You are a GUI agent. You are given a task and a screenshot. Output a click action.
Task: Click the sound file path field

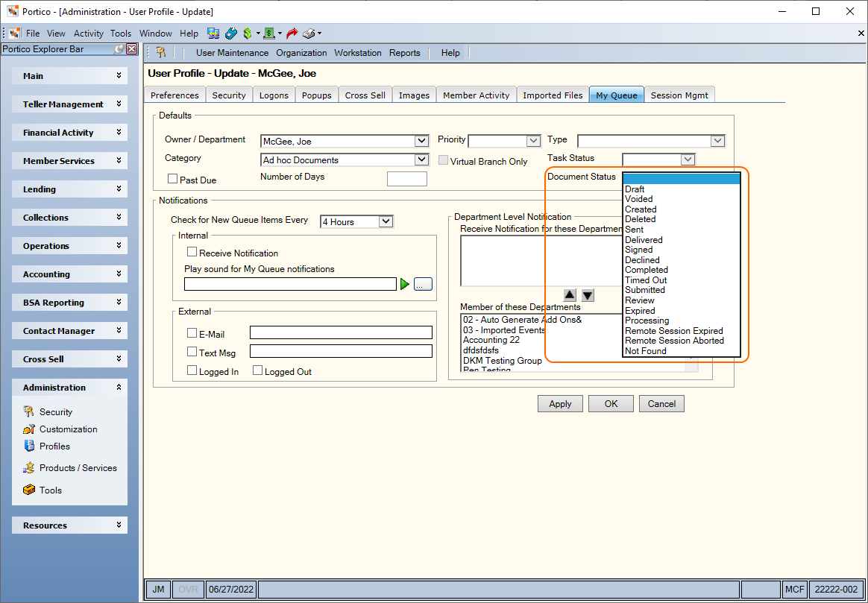(291, 284)
